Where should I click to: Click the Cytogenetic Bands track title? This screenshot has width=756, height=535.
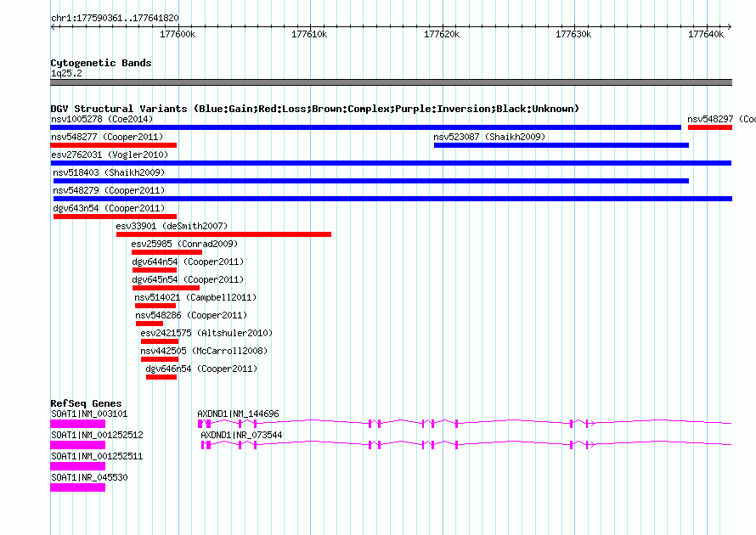(x=101, y=63)
